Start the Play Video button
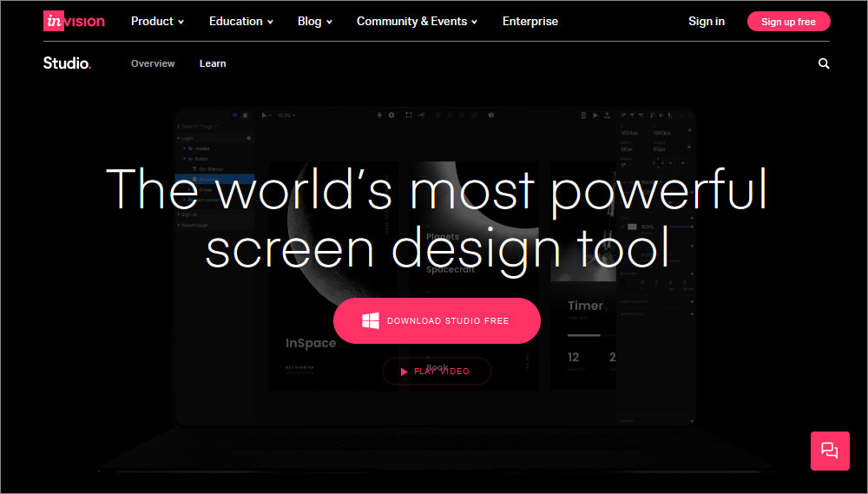 point(437,371)
